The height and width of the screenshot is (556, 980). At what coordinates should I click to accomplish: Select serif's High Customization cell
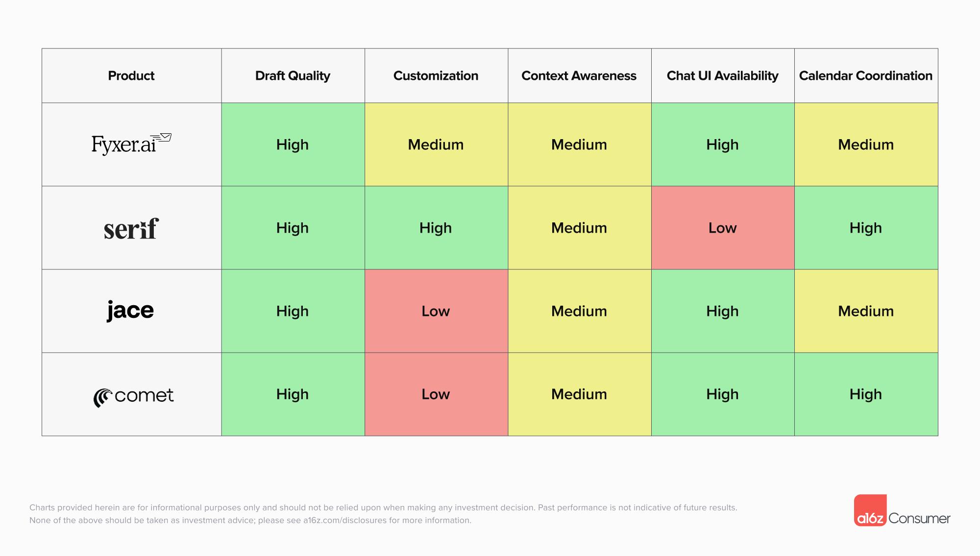click(436, 228)
